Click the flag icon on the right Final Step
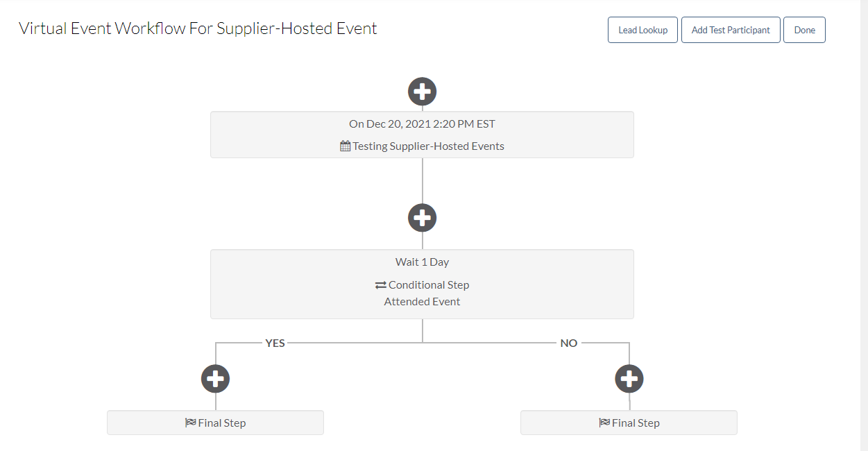 [x=604, y=422]
